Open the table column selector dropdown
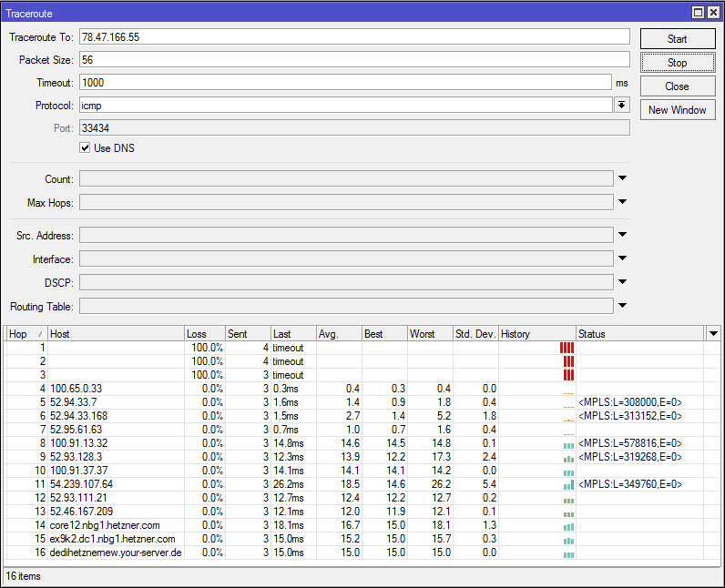 tap(713, 333)
